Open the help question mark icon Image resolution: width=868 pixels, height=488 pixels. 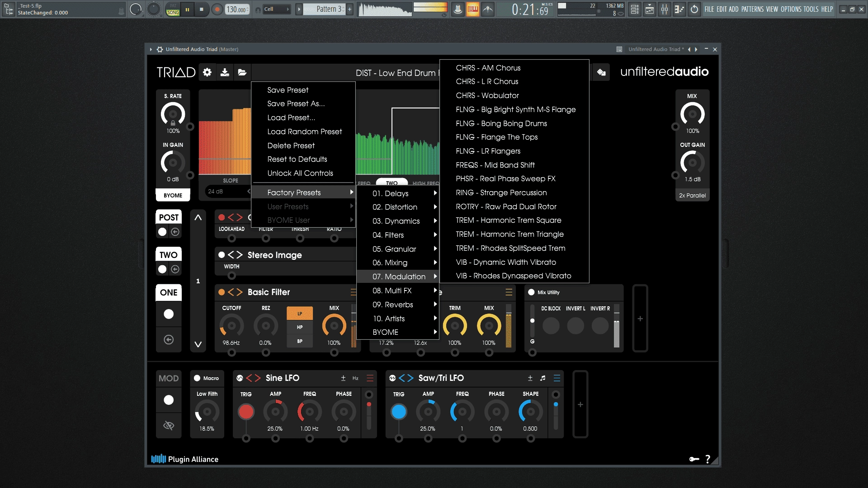pos(708,459)
